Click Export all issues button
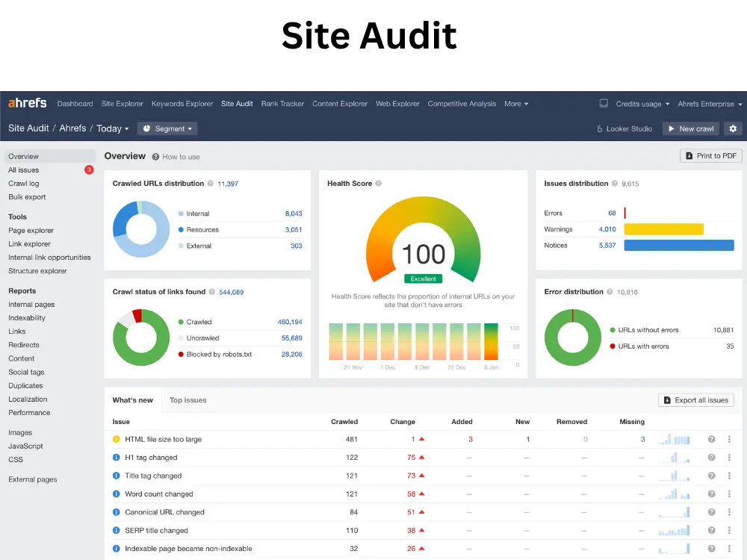This screenshot has width=747, height=560. (x=695, y=400)
